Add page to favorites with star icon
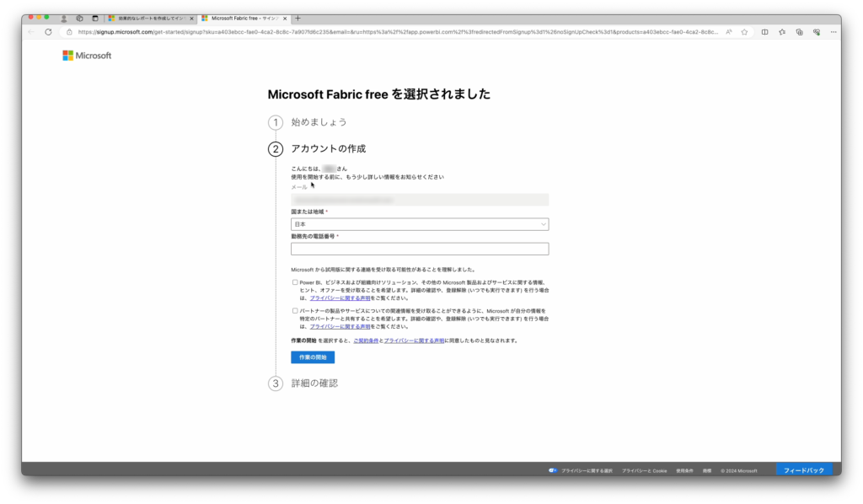This screenshot has width=863, height=504. 744,32
